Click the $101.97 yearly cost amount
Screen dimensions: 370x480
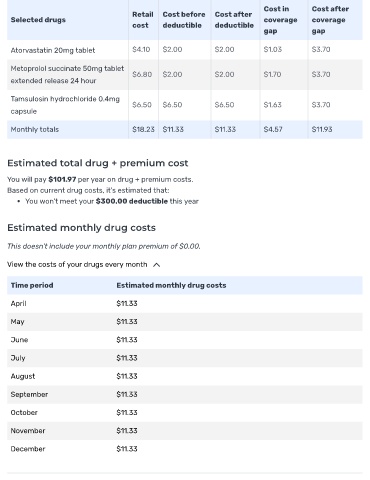click(62, 179)
